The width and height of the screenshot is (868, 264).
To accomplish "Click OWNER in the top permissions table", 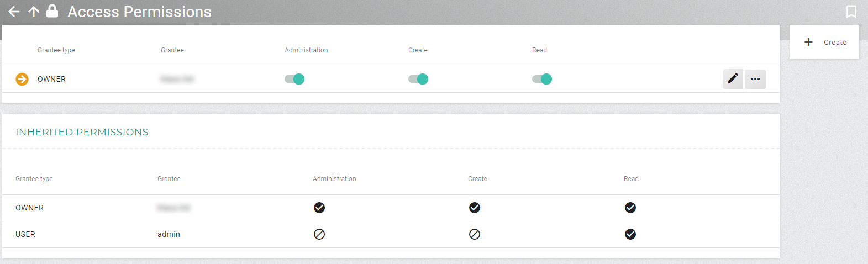I will tap(51, 79).
